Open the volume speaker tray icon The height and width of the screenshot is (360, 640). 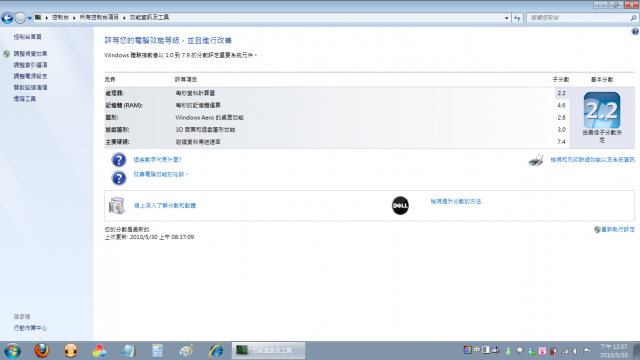tap(576, 351)
